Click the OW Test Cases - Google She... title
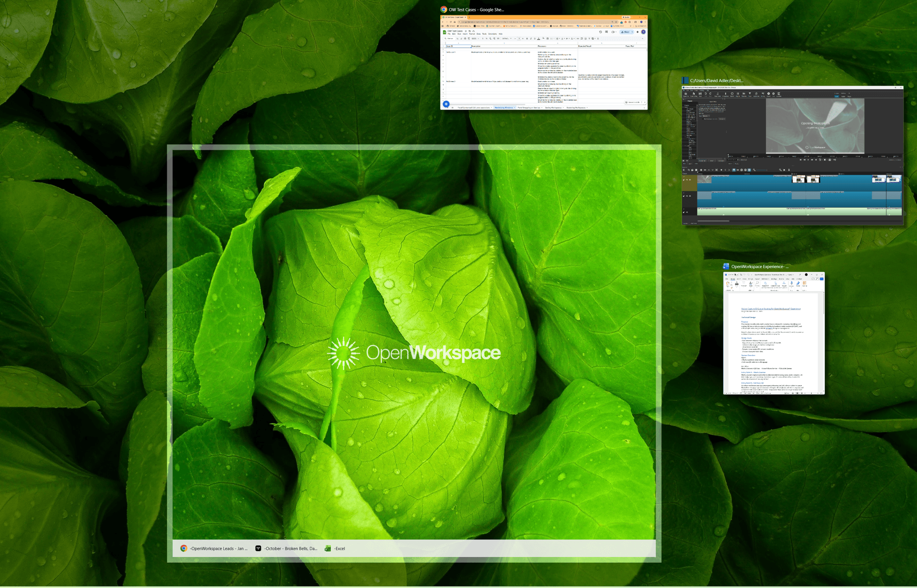Viewport: 917px width, 588px height. click(x=476, y=10)
